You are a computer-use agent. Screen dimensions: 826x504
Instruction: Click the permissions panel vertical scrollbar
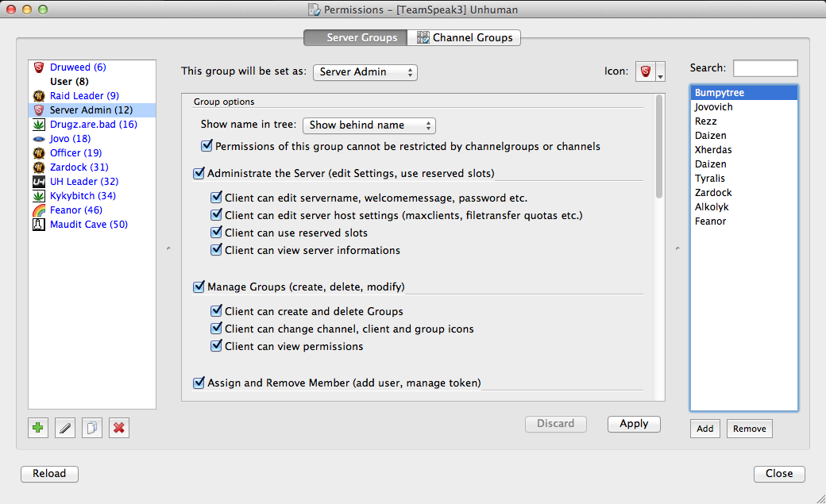point(659,148)
